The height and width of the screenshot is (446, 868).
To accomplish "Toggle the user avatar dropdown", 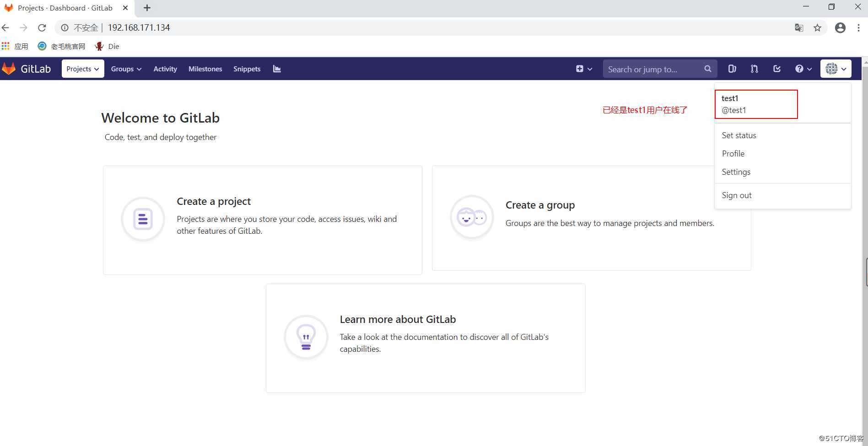I will click(836, 69).
